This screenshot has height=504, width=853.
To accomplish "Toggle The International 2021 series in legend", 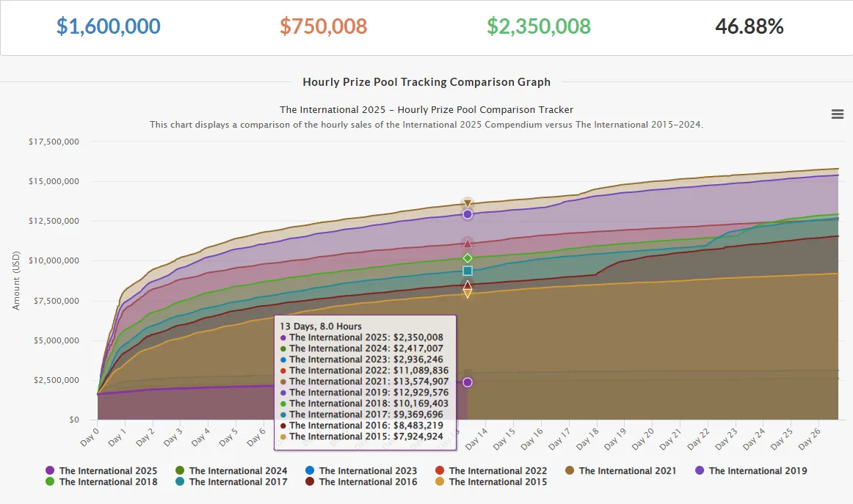I will (x=621, y=471).
